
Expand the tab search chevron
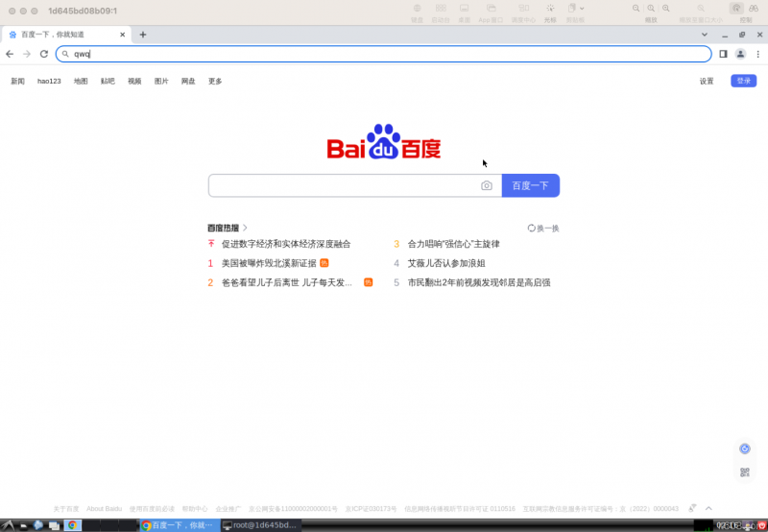730,35
